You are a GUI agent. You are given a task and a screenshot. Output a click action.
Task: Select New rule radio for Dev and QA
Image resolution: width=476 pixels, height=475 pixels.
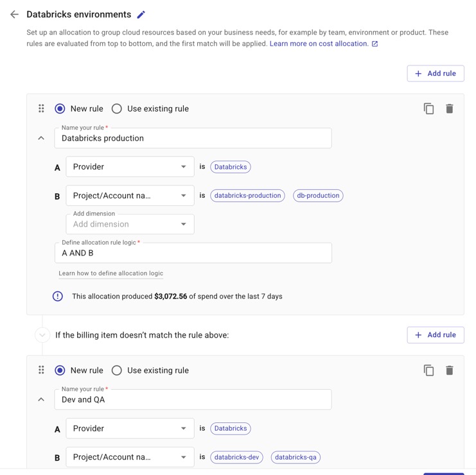[x=60, y=370]
